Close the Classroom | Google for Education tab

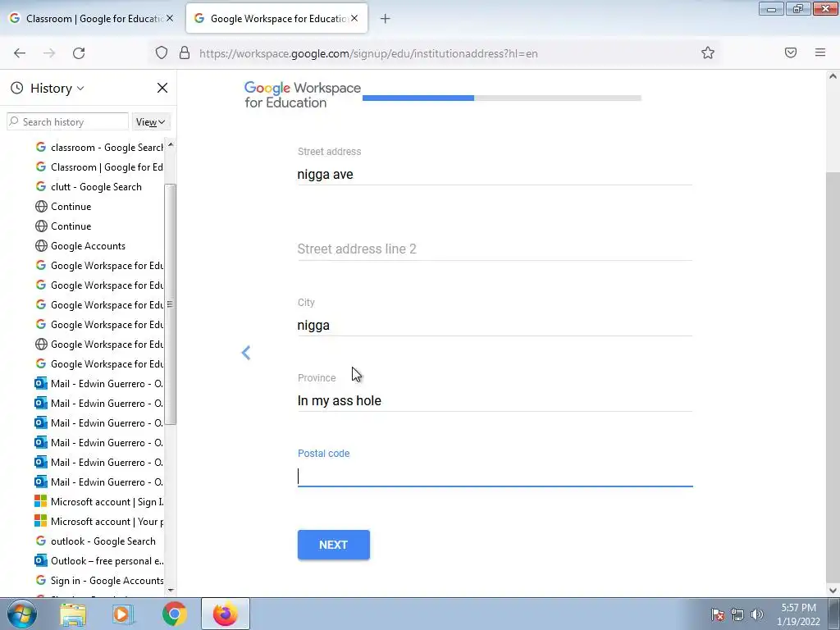[170, 18]
